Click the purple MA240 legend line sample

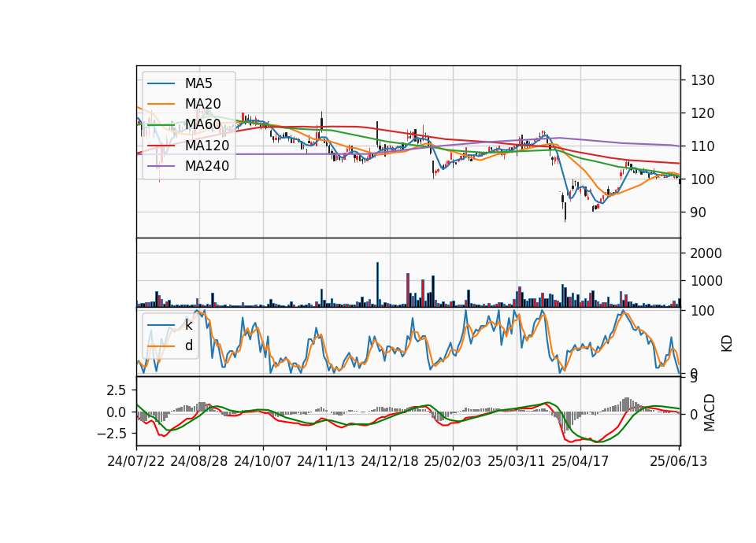coord(161,166)
